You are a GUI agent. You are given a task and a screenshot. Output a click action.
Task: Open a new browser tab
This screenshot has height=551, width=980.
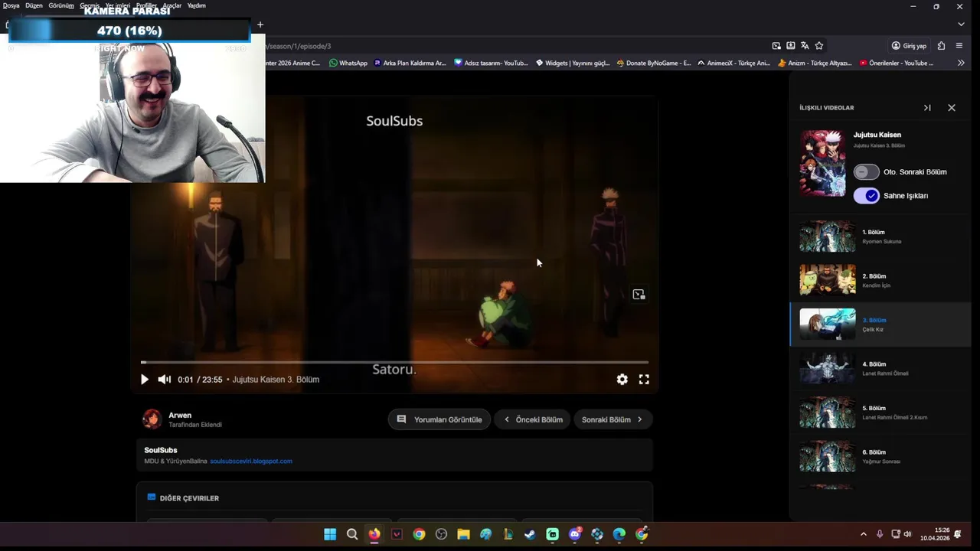pyautogui.click(x=260, y=24)
